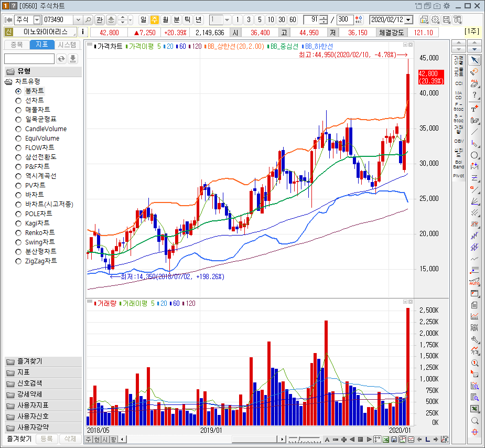Select the EquiVolume chart type
The image size is (485, 448).
tap(18, 138)
